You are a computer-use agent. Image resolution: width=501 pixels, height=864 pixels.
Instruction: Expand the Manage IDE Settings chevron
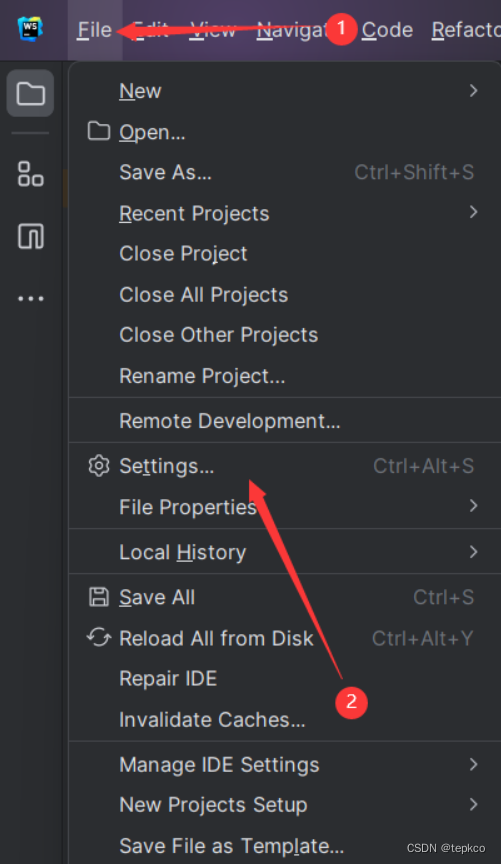[x=473, y=764]
